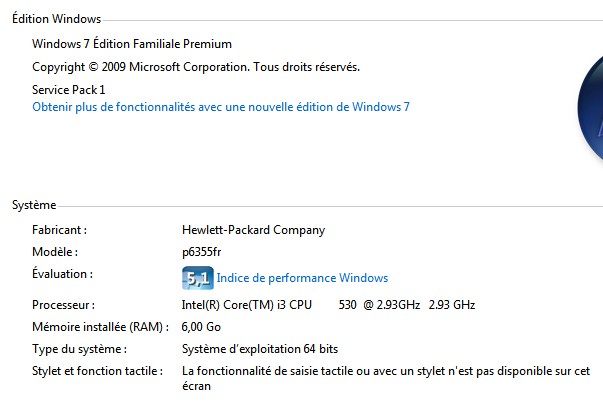Image resolution: width=603 pixels, height=410 pixels.
Task: Click the touch input unavailable message text
Action: [x=386, y=378]
